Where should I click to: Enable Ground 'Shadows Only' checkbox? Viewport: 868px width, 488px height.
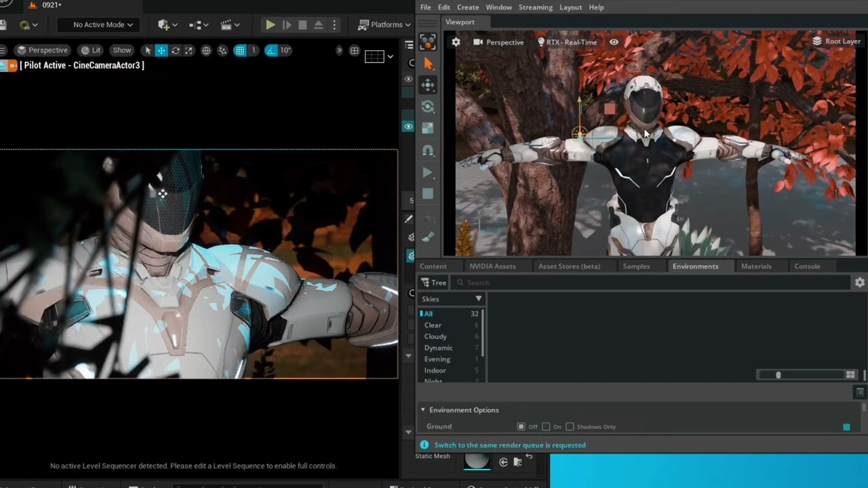pyautogui.click(x=570, y=427)
